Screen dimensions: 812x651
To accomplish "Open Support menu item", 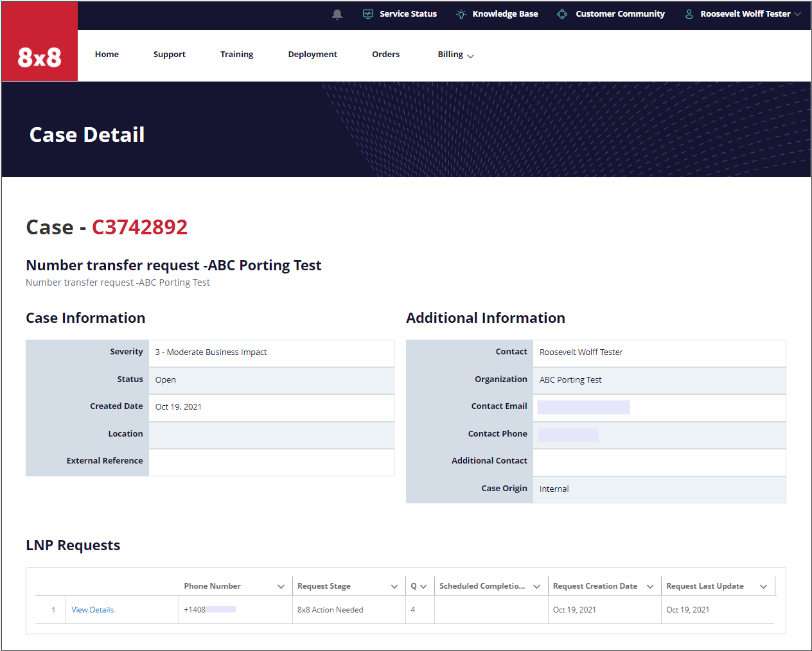I will pos(170,55).
